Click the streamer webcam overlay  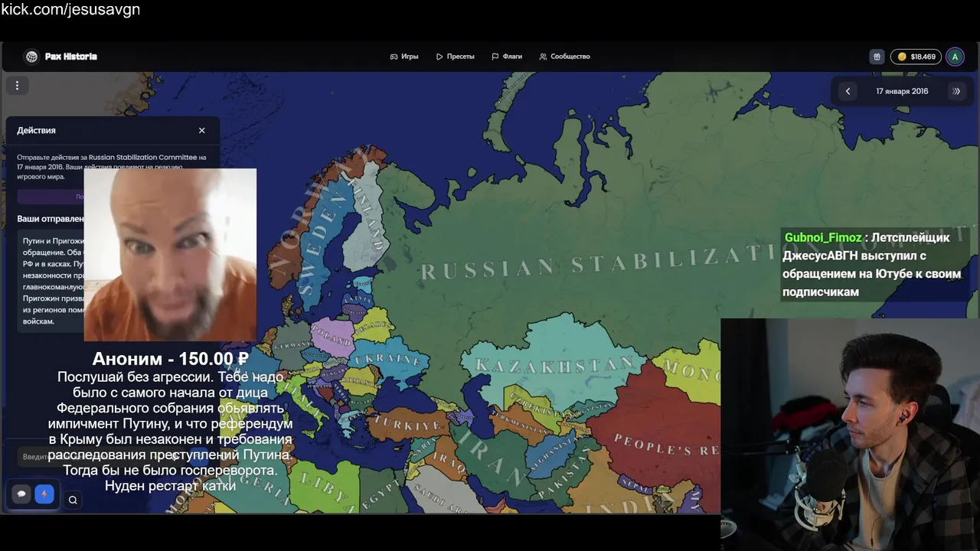coord(850,434)
